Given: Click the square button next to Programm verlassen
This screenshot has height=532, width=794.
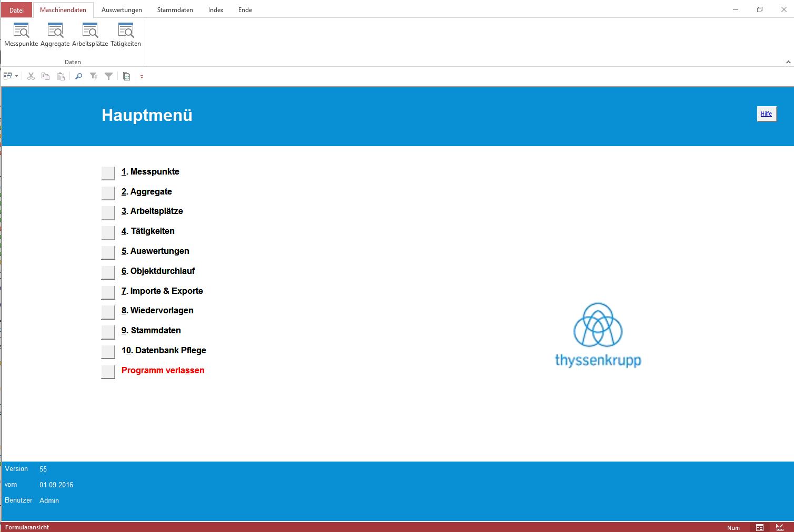Looking at the screenshot, I should [108, 372].
